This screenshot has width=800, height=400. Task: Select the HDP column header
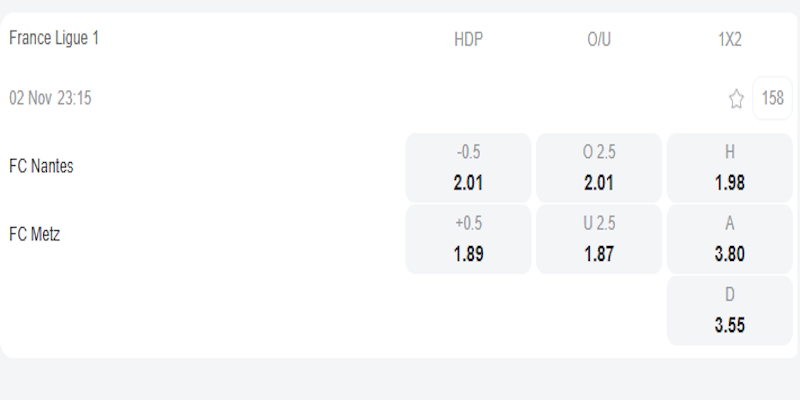(468, 40)
